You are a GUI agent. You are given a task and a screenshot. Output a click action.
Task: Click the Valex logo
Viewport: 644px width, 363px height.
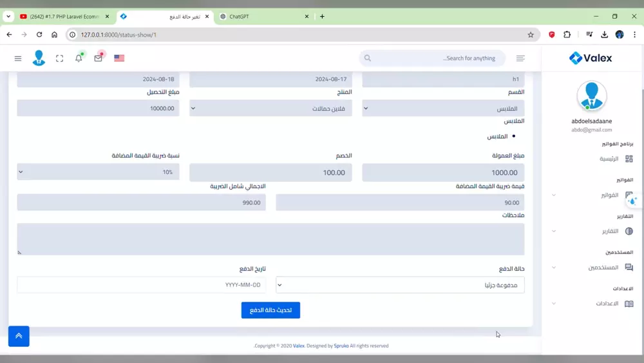pyautogui.click(x=591, y=58)
